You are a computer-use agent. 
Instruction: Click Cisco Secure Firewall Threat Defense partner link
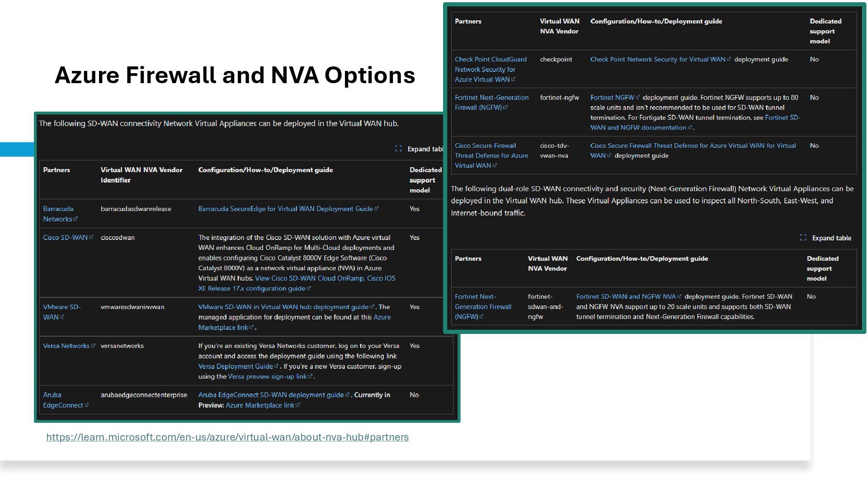pos(491,155)
